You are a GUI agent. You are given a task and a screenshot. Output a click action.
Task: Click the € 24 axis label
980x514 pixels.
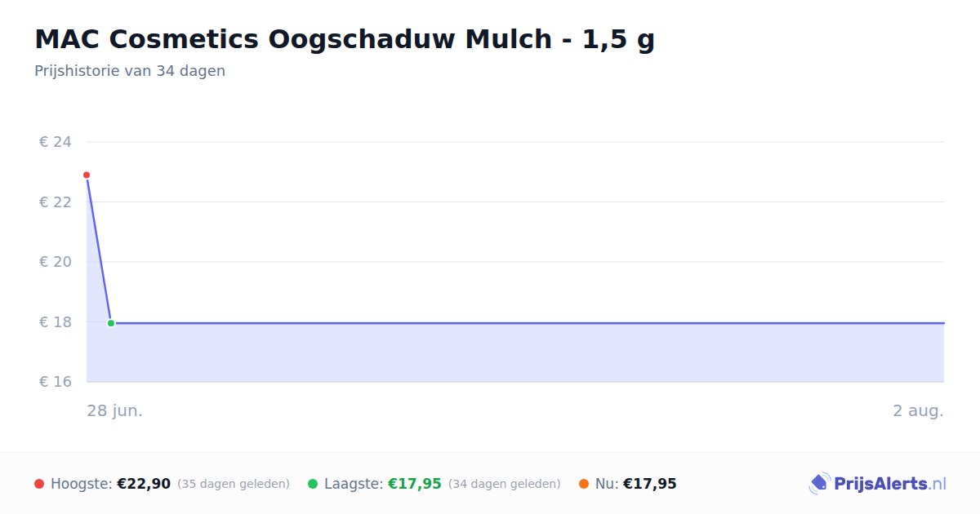(56, 142)
